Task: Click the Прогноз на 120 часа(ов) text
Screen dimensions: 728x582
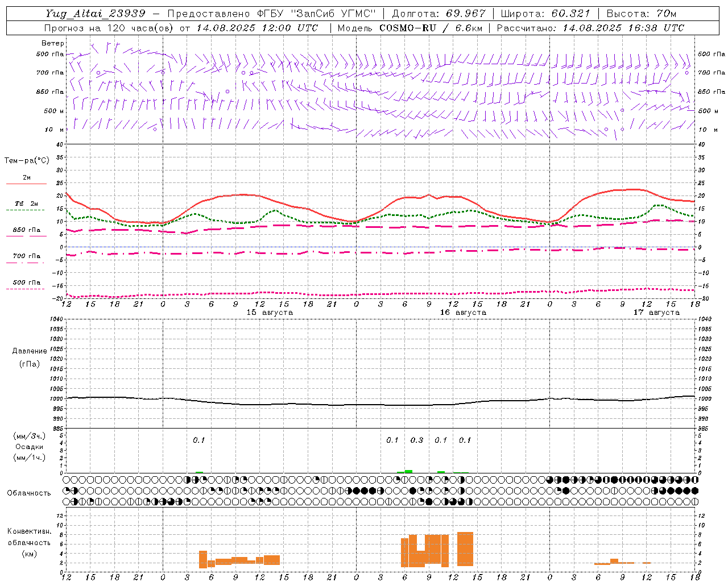Action: point(109,28)
